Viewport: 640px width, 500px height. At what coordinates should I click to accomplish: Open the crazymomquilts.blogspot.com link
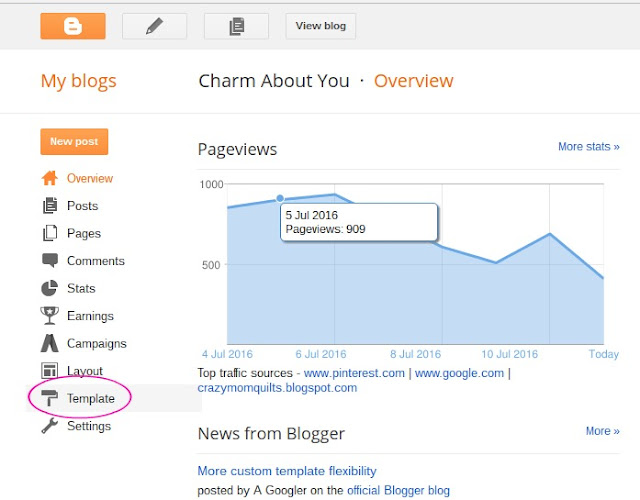(x=277, y=388)
